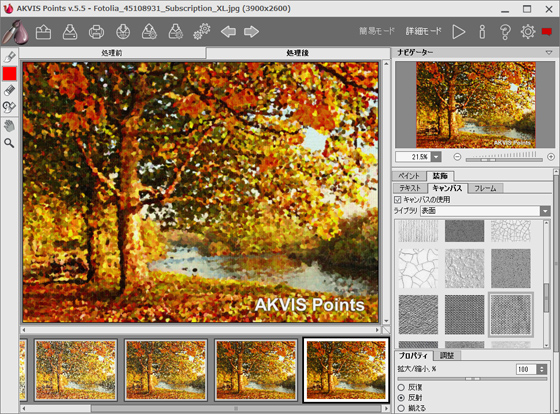Select the first full preset thumbnail
The image size is (560, 414).
point(75,370)
